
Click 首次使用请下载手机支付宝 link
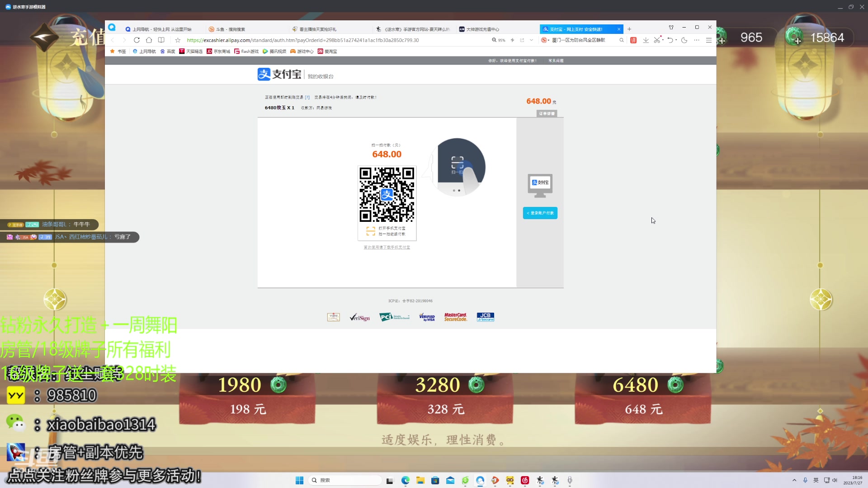pos(387,247)
